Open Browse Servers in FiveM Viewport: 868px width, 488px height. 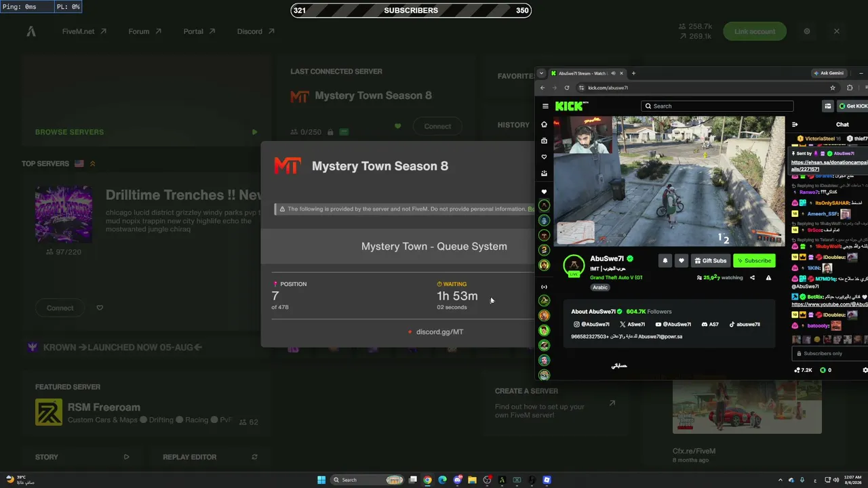point(146,132)
